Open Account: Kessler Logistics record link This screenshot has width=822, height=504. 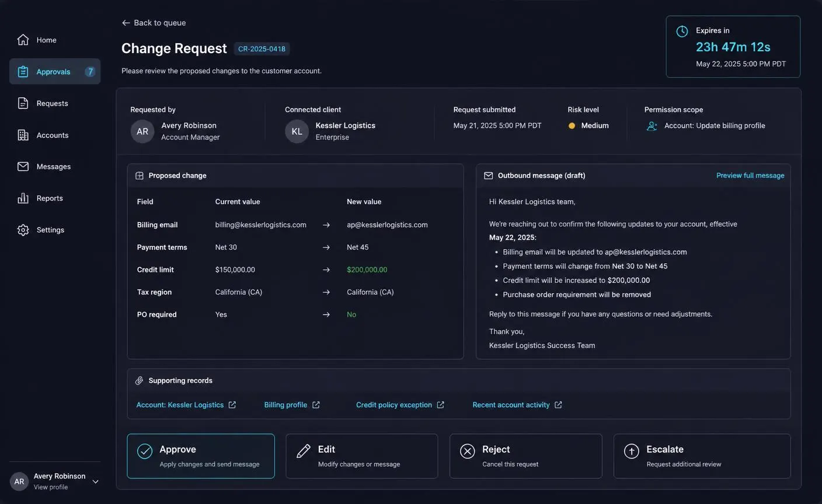(180, 405)
